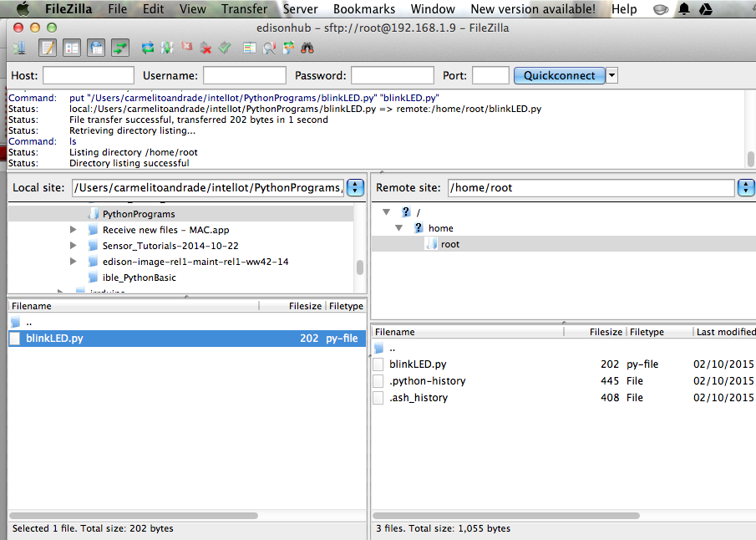Open the Edit menu
This screenshot has width=756, height=540.
154,8
